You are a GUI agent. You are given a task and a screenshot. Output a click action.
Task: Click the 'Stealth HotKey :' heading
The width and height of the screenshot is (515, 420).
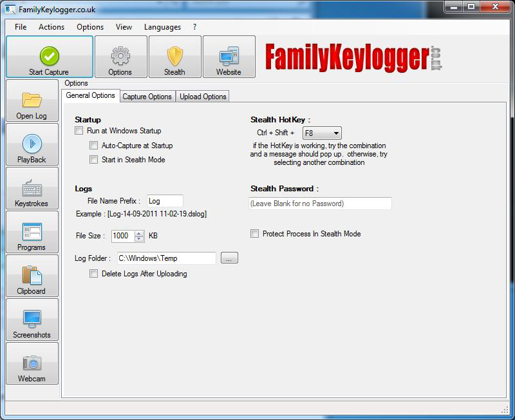(281, 120)
